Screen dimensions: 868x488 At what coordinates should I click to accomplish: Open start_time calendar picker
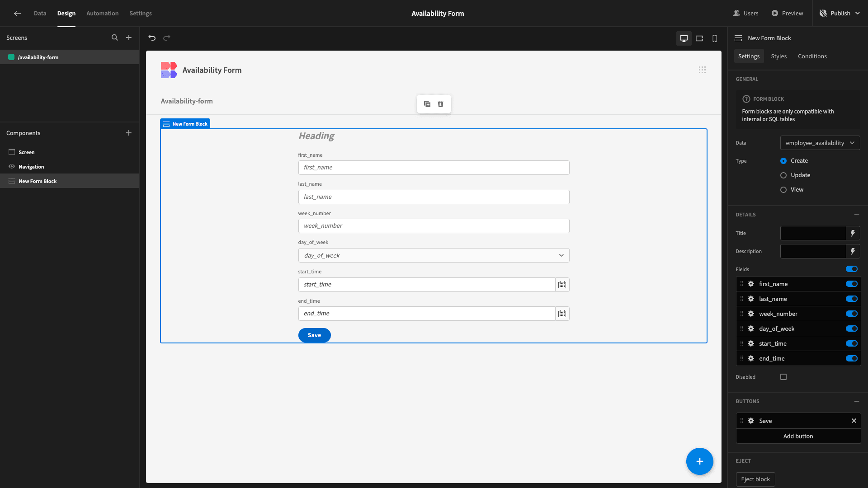click(x=562, y=285)
